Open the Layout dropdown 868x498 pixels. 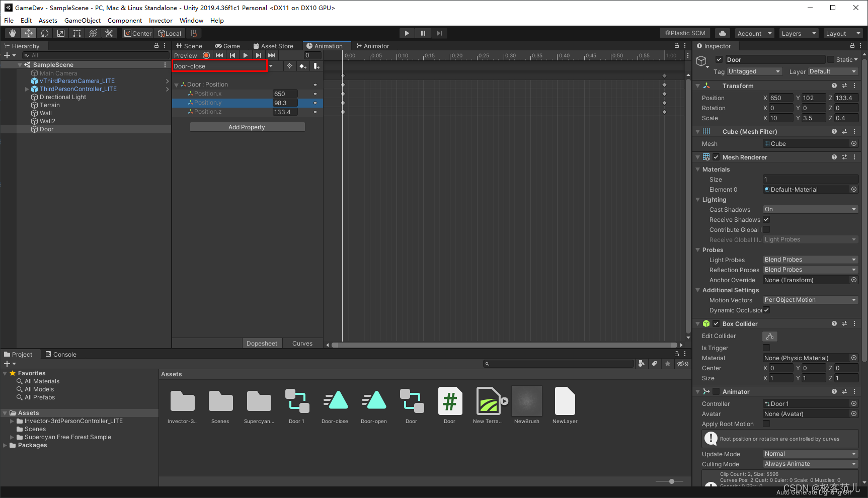pyautogui.click(x=843, y=33)
